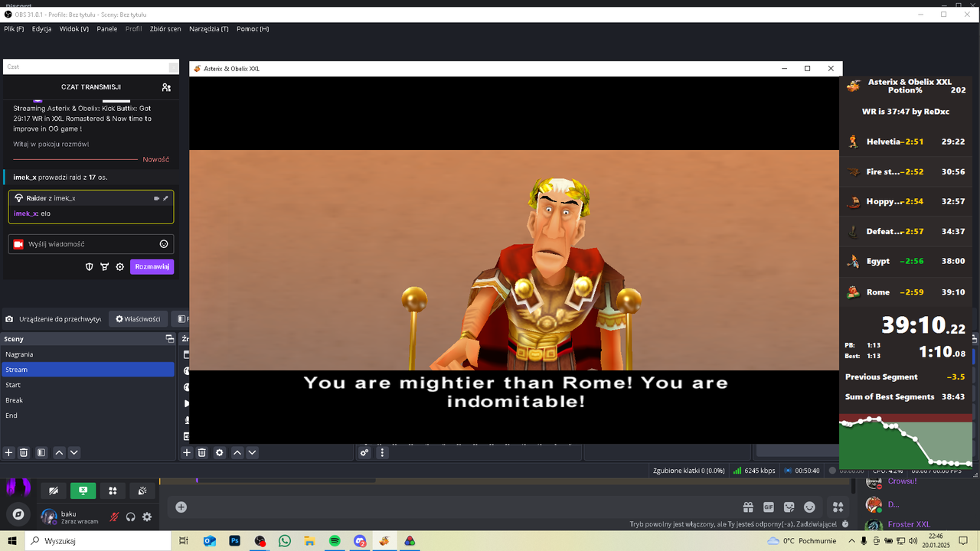Open the Panele menu
The width and height of the screenshot is (980, 551).
[107, 29]
